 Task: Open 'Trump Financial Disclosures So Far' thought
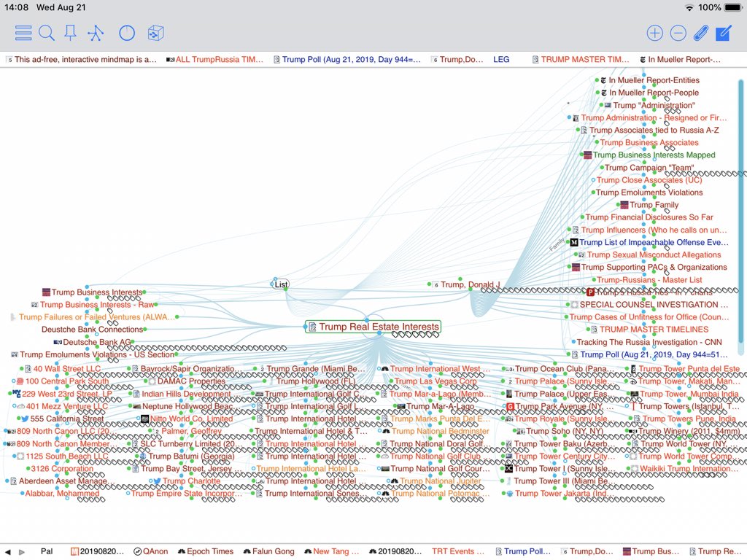(649, 217)
